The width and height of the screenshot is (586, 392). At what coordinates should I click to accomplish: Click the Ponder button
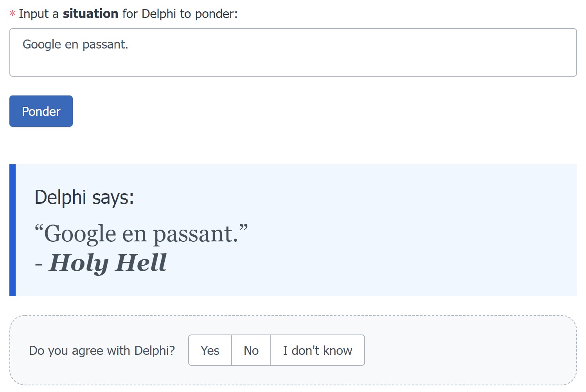click(x=41, y=111)
